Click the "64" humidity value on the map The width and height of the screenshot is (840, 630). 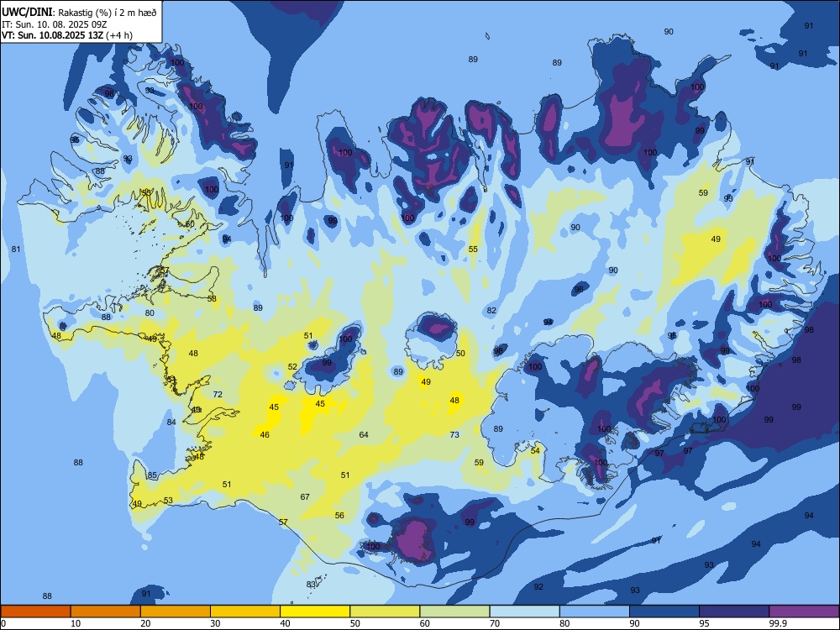click(x=364, y=434)
